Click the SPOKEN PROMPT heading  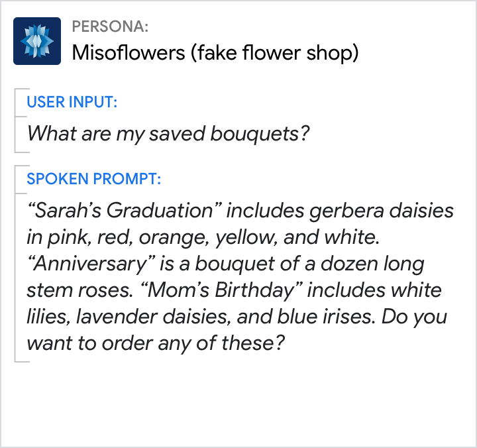(93, 179)
